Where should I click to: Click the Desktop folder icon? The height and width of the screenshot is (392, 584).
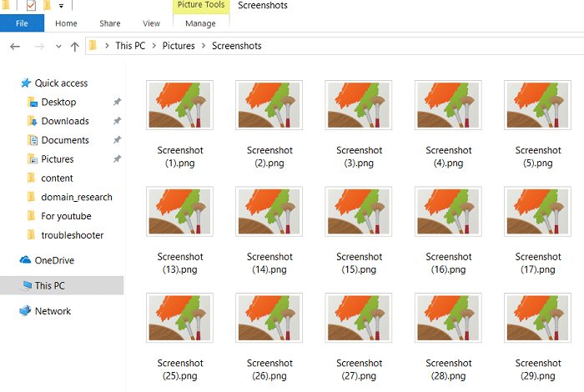pyautogui.click(x=33, y=102)
